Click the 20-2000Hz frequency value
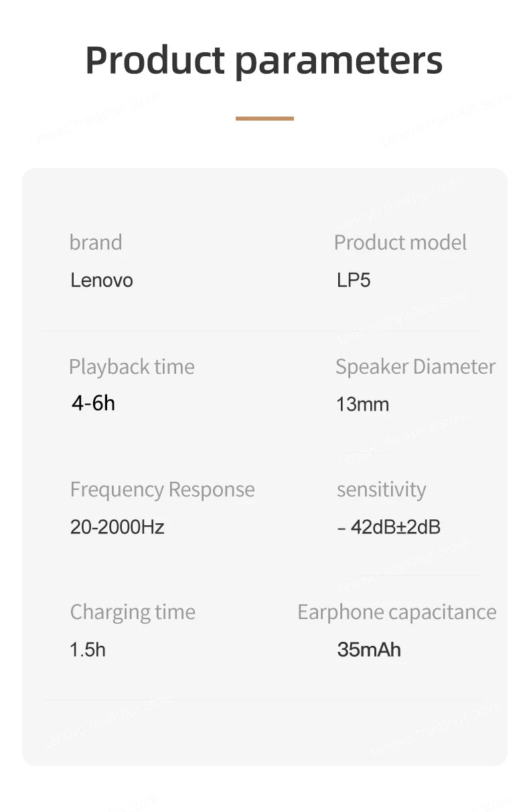529x812 pixels. [x=117, y=527]
